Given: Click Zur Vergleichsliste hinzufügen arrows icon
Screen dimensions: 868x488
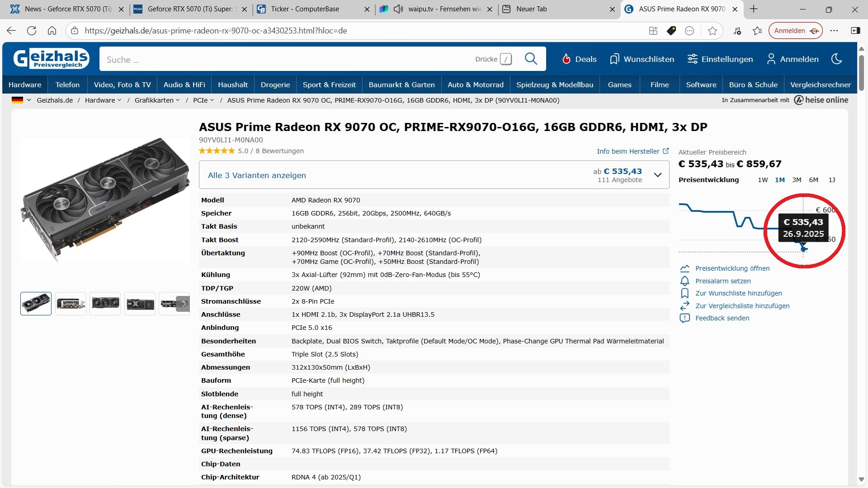Looking at the screenshot, I should coord(685,306).
